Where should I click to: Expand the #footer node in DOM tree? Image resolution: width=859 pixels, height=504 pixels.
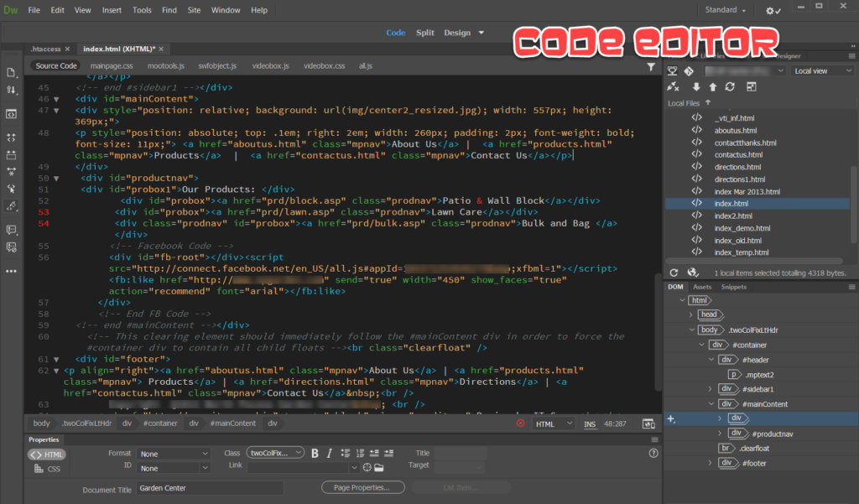click(x=711, y=463)
